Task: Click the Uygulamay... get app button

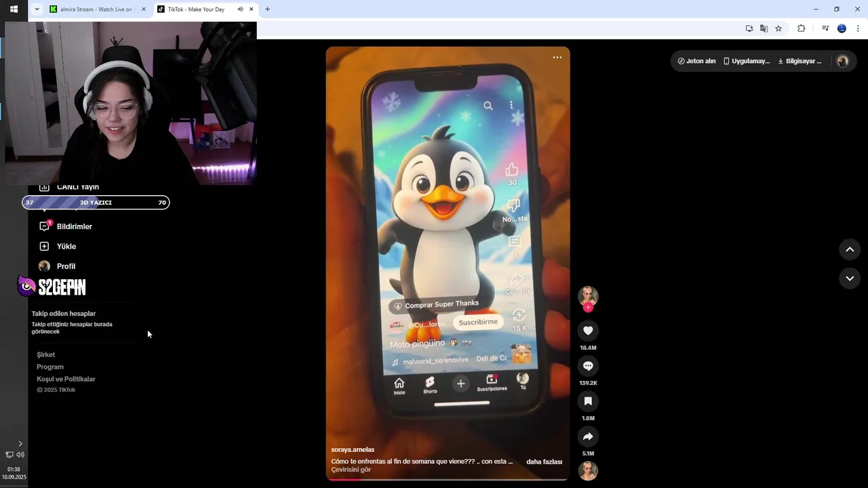Action: click(x=747, y=61)
